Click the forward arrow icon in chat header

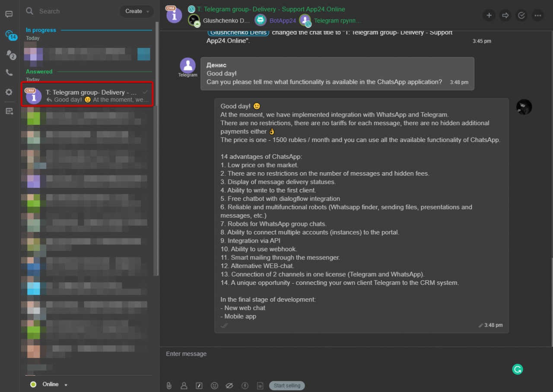pyautogui.click(x=505, y=16)
